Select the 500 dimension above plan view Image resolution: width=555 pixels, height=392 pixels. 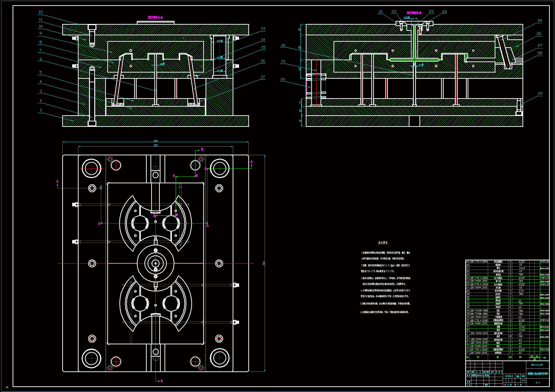[155, 145]
